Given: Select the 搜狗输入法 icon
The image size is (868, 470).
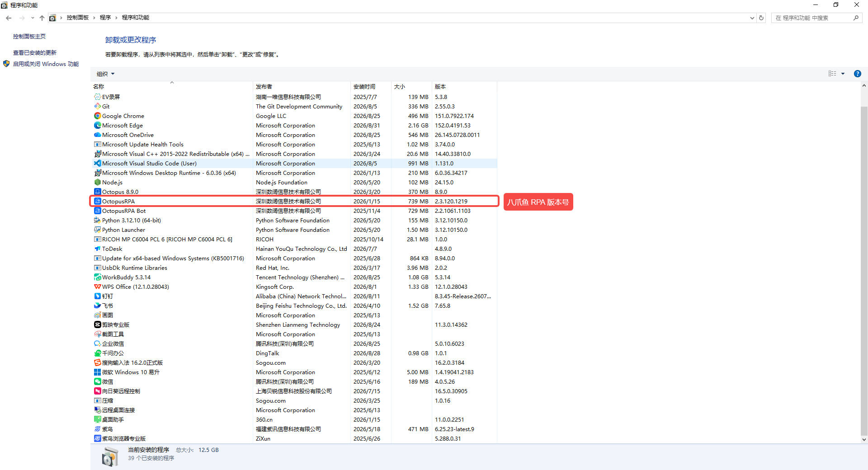Looking at the screenshot, I should point(97,362).
